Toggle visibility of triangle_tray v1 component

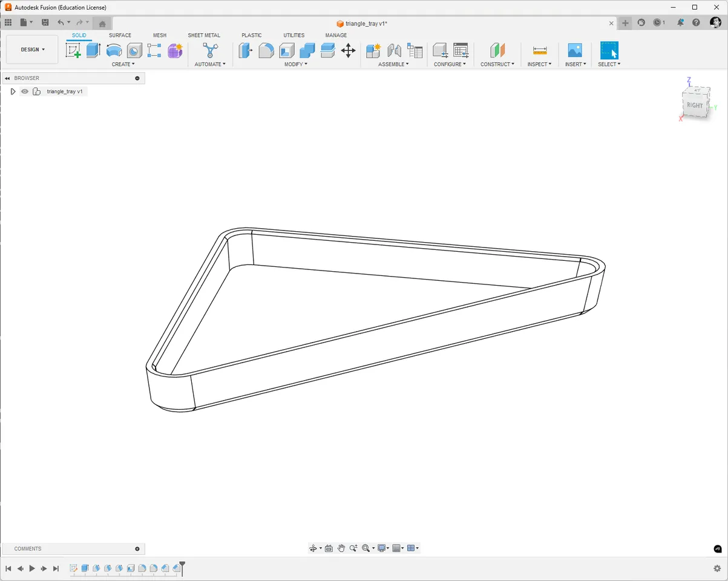coord(24,91)
